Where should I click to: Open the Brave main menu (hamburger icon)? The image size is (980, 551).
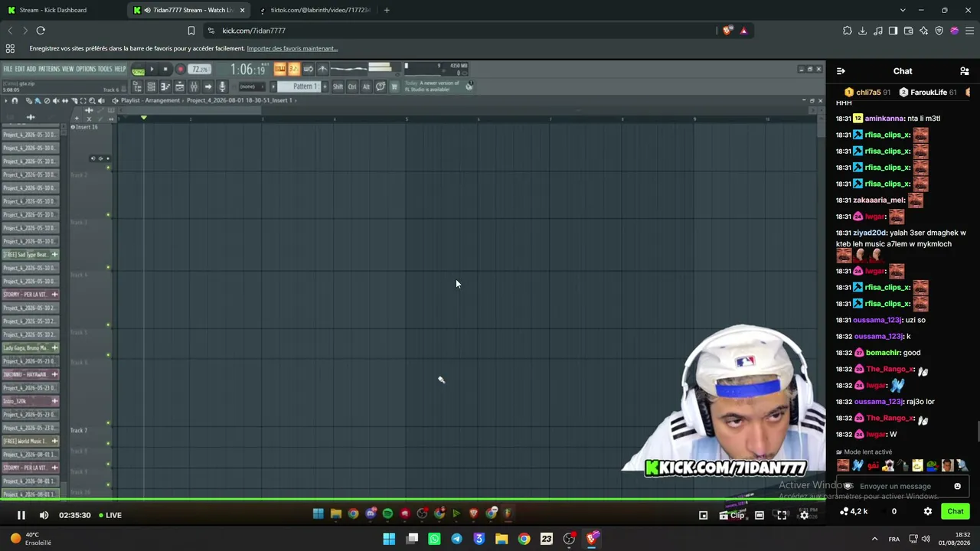[x=969, y=31]
